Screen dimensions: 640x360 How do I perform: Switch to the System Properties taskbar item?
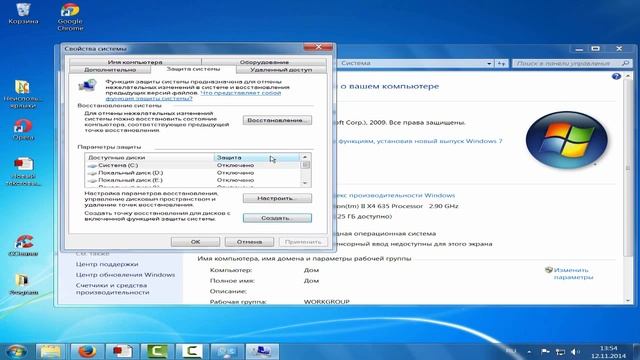262,351
